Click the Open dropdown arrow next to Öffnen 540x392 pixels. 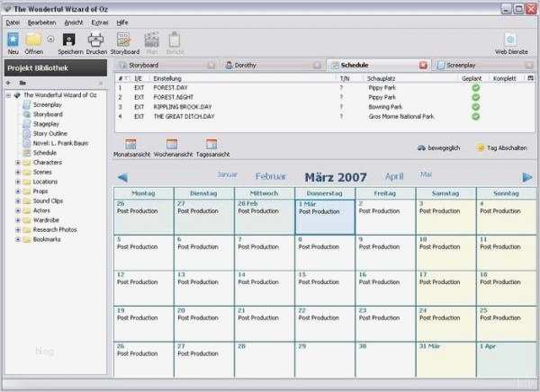click(x=50, y=40)
